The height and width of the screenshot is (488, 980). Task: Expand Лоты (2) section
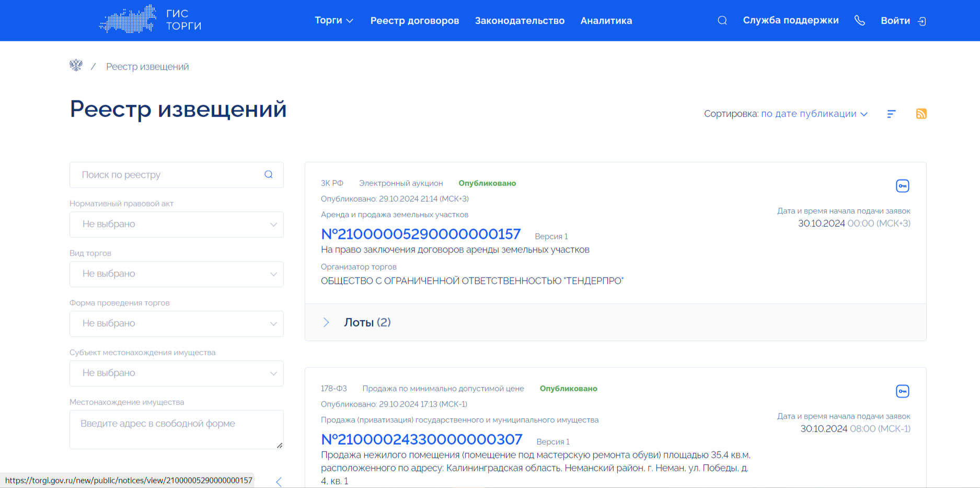coord(367,322)
